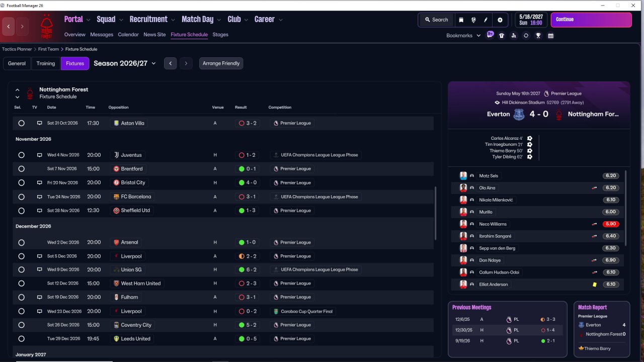Viewport: 644px width, 362px height.
Task: Click the Search button
Action: tap(436, 20)
